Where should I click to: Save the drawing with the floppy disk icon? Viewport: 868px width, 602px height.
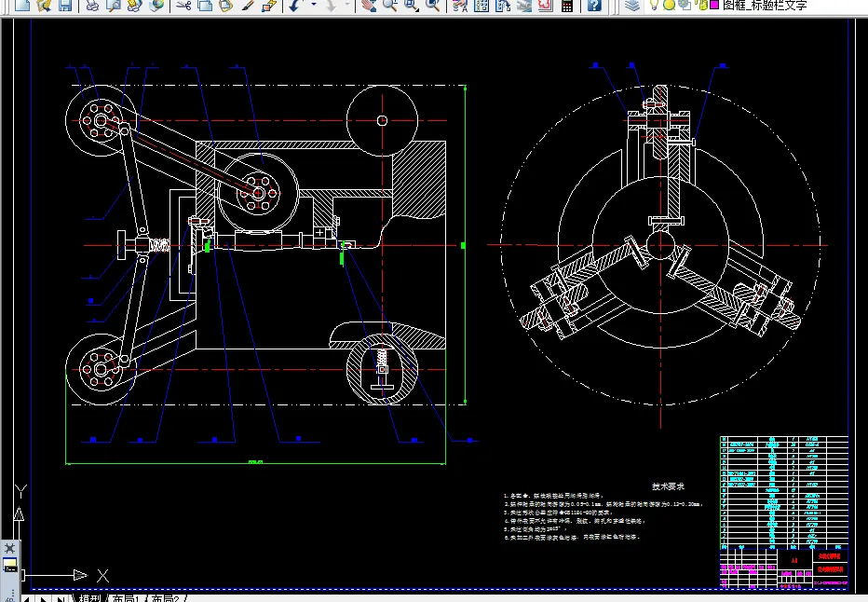click(65, 5)
